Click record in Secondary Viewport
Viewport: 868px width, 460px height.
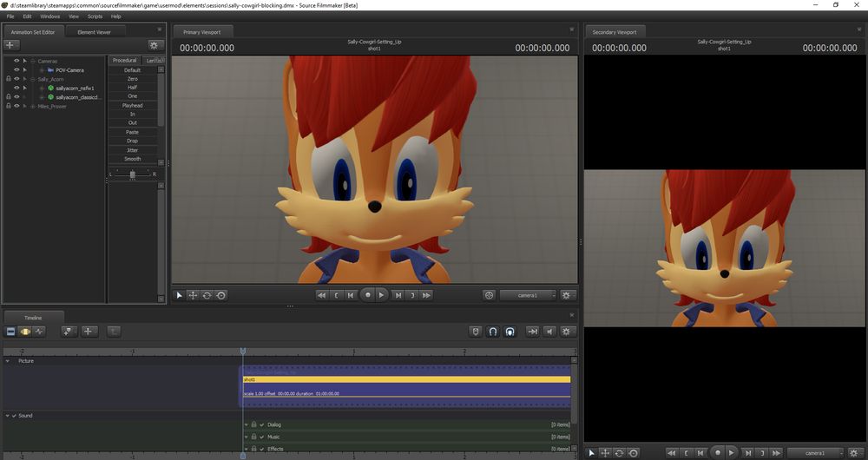[x=718, y=453]
